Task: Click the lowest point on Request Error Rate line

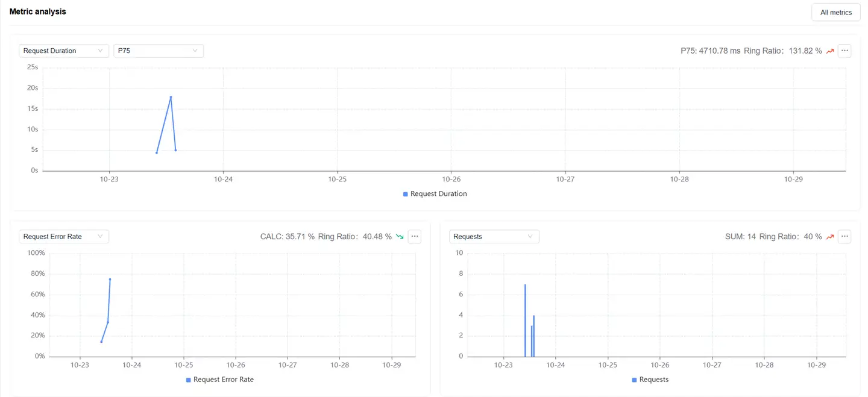Action: pyautogui.click(x=101, y=342)
